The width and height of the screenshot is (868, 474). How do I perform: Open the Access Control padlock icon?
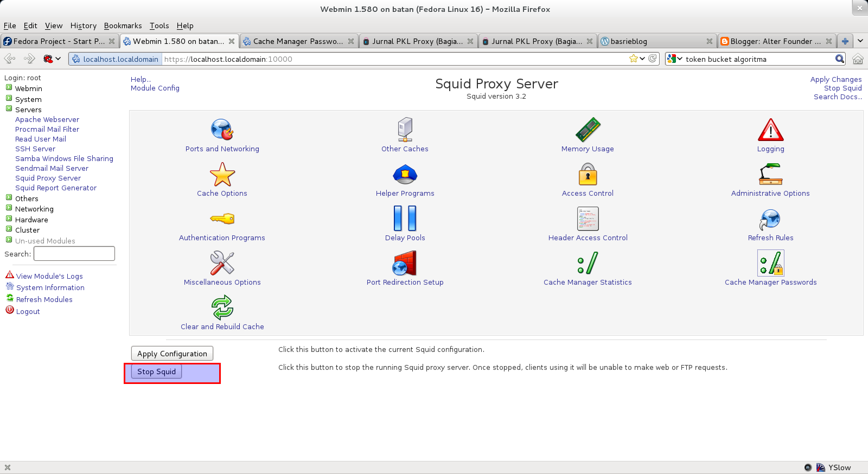pyautogui.click(x=588, y=174)
